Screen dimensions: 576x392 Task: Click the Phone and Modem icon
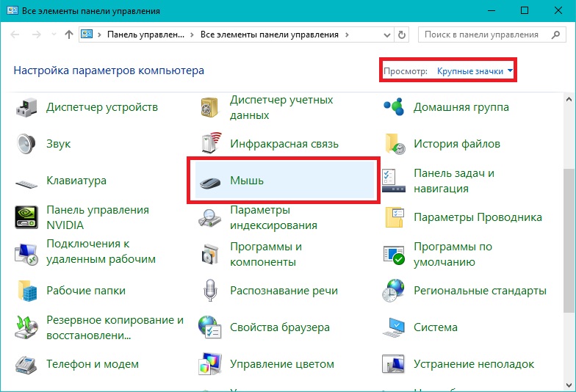click(26, 364)
